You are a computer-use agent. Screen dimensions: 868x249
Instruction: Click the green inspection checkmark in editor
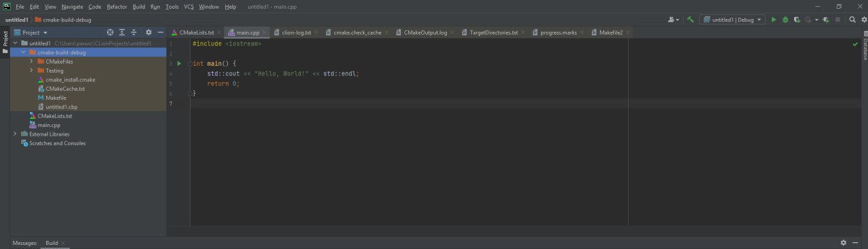click(x=855, y=44)
